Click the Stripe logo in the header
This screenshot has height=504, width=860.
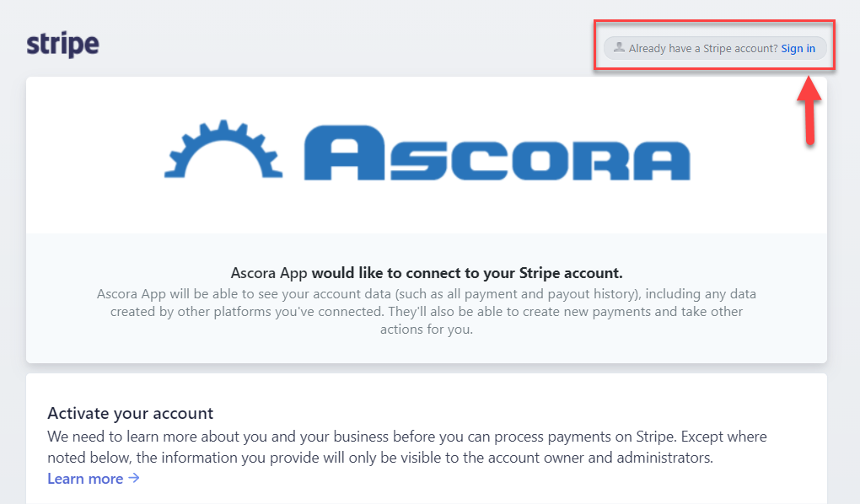[62, 44]
